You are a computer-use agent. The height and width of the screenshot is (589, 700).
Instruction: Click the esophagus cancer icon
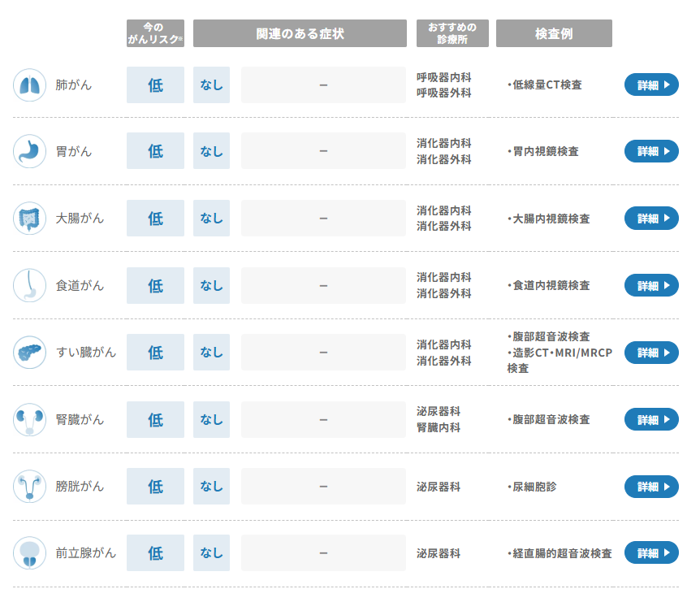pyautogui.click(x=30, y=285)
